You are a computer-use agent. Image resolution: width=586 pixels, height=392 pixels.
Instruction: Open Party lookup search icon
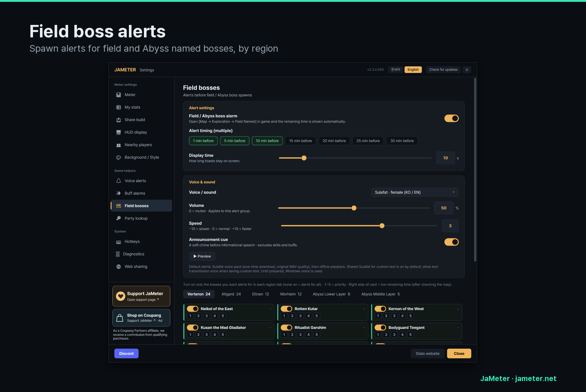tap(119, 218)
